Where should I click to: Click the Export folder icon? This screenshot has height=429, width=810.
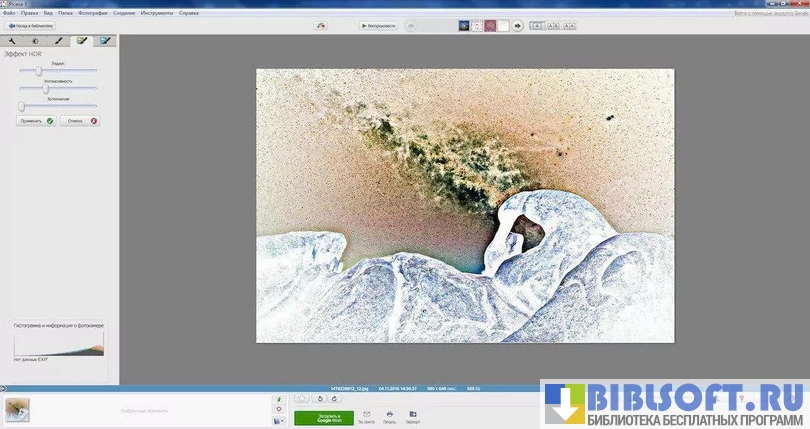(x=412, y=414)
